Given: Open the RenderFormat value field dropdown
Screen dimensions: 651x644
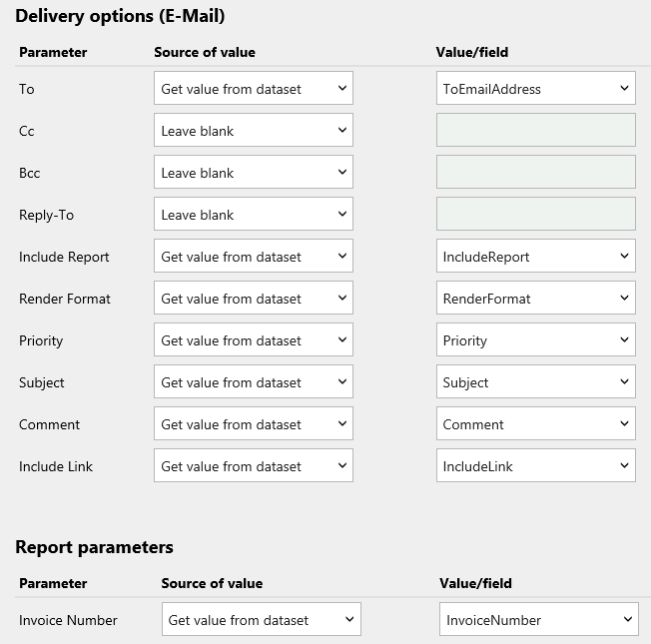Looking at the screenshot, I should point(535,299).
